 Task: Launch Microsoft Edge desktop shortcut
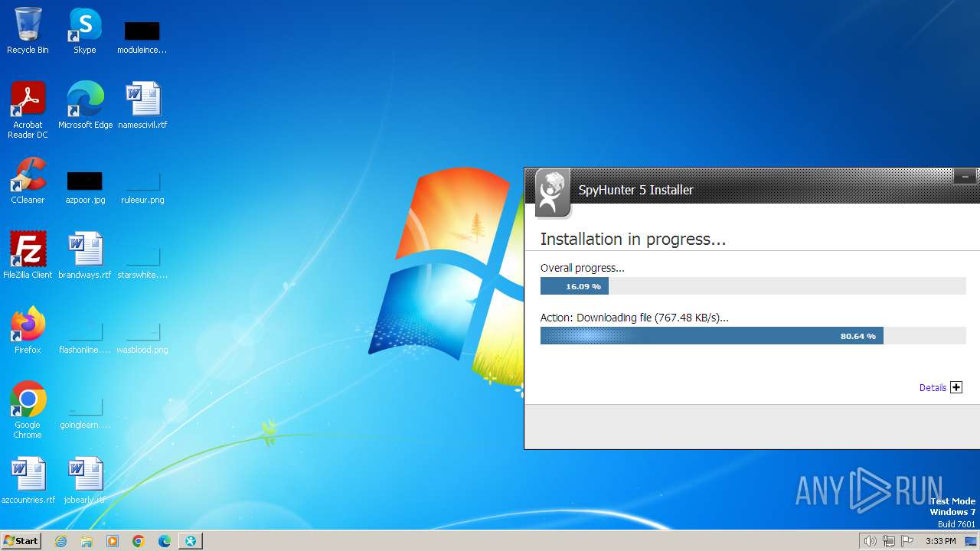tap(85, 106)
